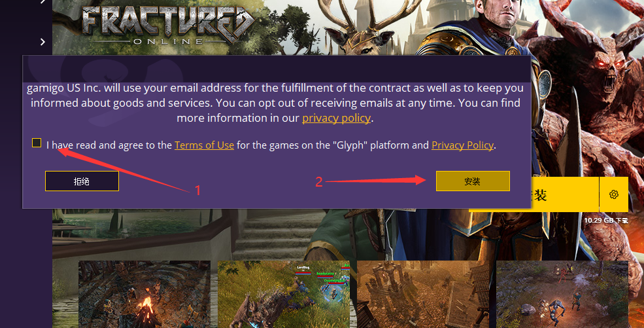This screenshot has height=328, width=644.
Task: Expand the second sidebar chevron arrow
Action: 42,42
